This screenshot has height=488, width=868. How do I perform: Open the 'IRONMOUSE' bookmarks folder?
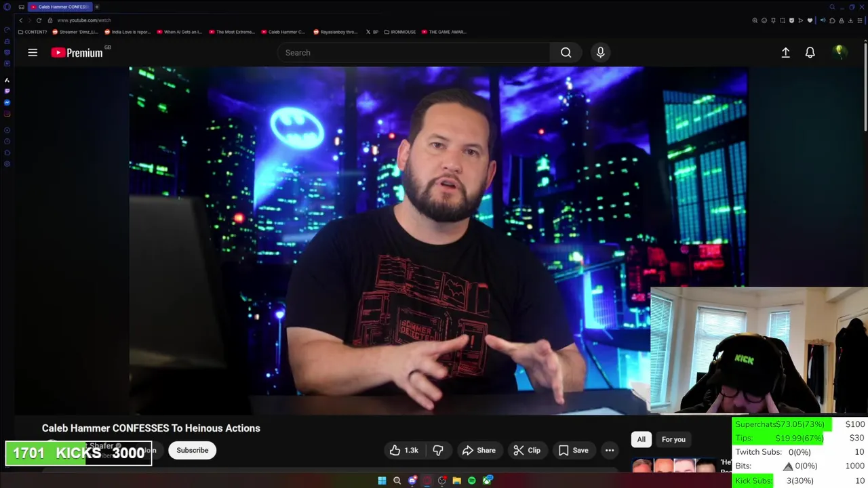point(400,32)
